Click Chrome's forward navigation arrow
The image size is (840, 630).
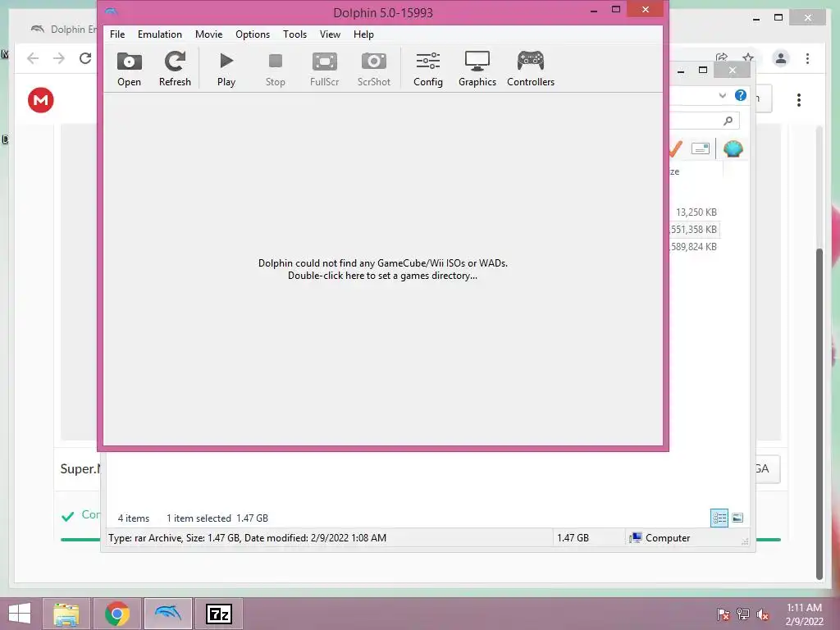coord(59,58)
